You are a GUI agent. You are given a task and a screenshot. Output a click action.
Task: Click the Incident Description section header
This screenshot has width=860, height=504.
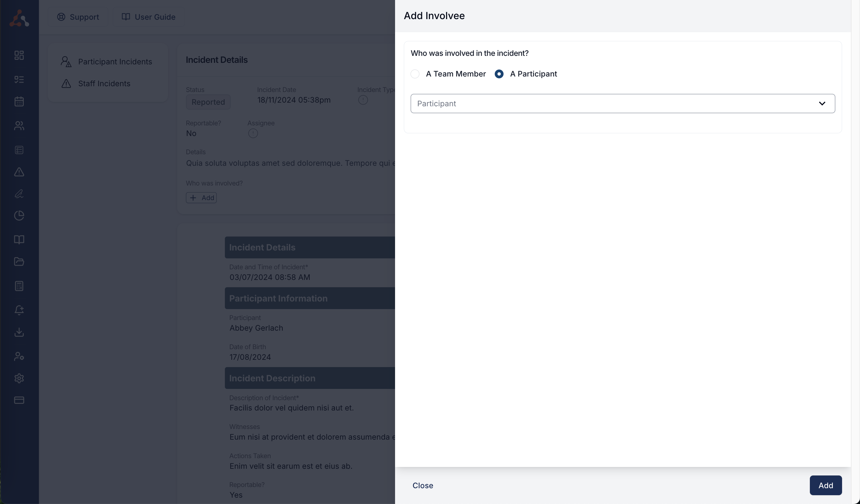310,378
